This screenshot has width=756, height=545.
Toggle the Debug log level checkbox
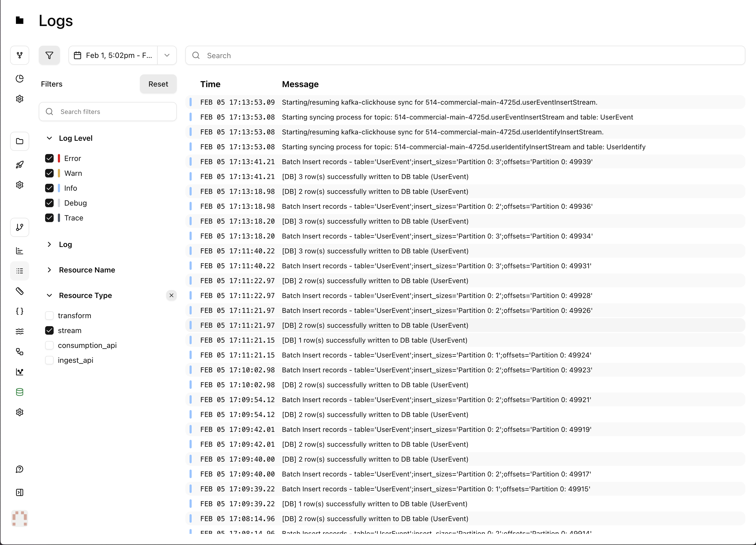click(49, 203)
